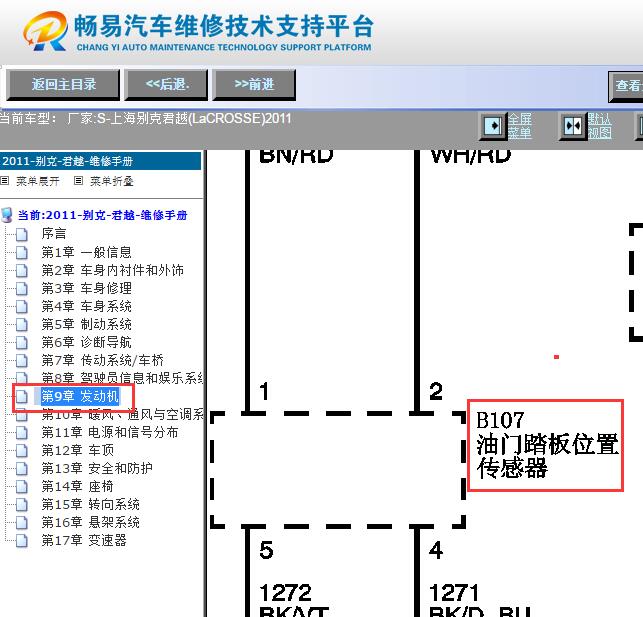Click page icon next to 第9章 发动机
The height and width of the screenshot is (617, 643).
[22, 397]
